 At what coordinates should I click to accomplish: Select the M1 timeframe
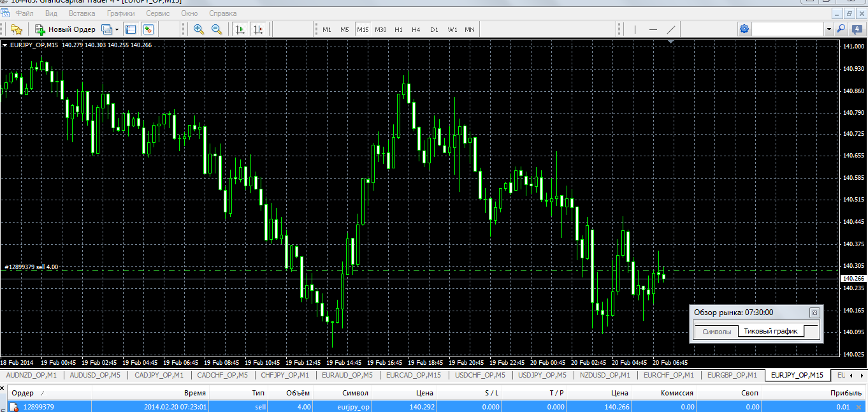click(x=327, y=29)
